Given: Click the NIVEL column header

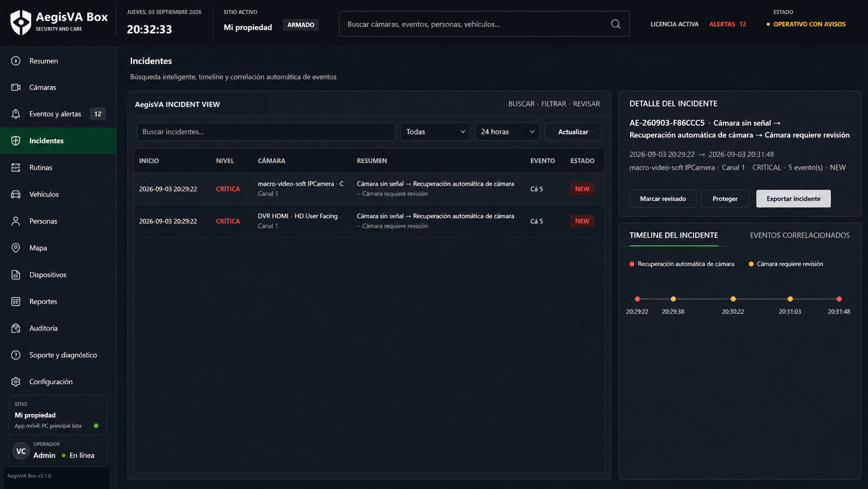Looking at the screenshot, I should point(225,161).
